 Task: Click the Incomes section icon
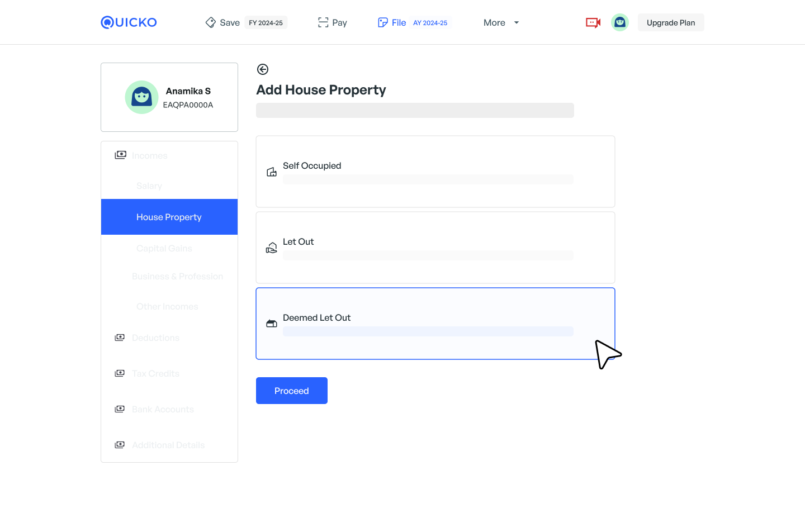pyautogui.click(x=120, y=155)
